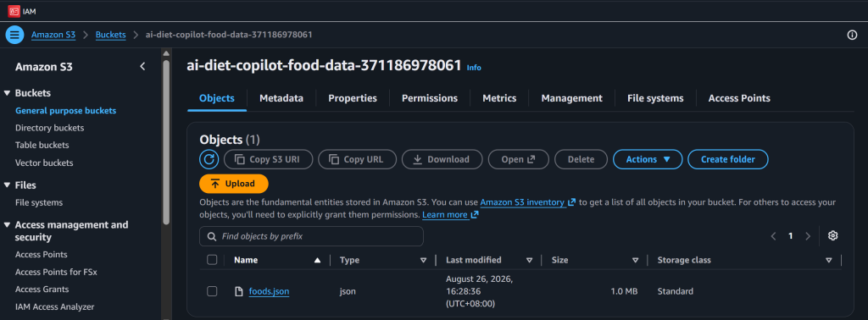
Task: Select General purpose buckets in sidebar
Action: [x=66, y=111]
